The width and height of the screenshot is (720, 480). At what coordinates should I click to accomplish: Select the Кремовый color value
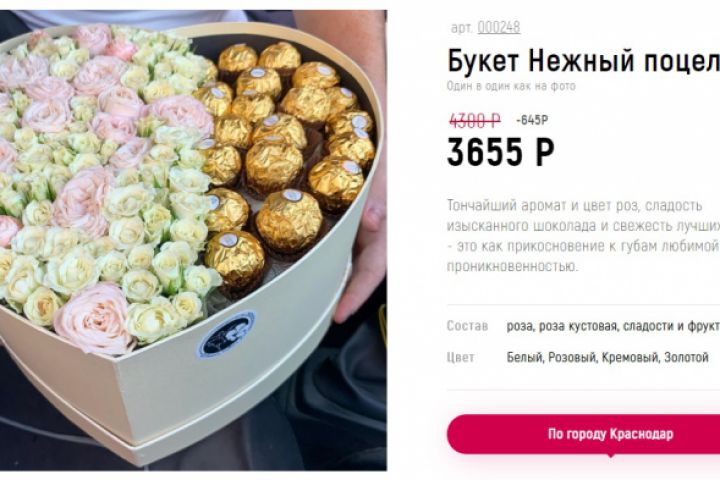point(630,357)
